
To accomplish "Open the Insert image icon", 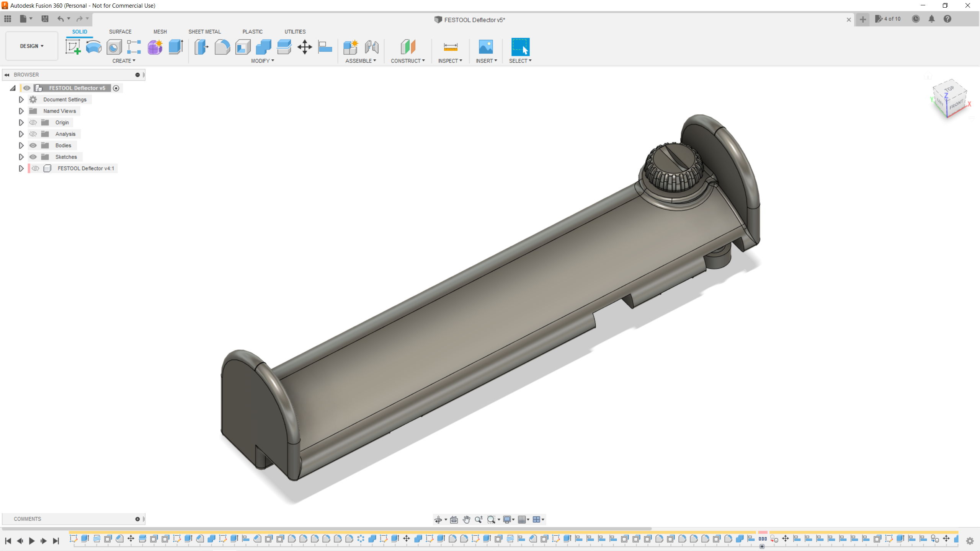I will [x=486, y=47].
